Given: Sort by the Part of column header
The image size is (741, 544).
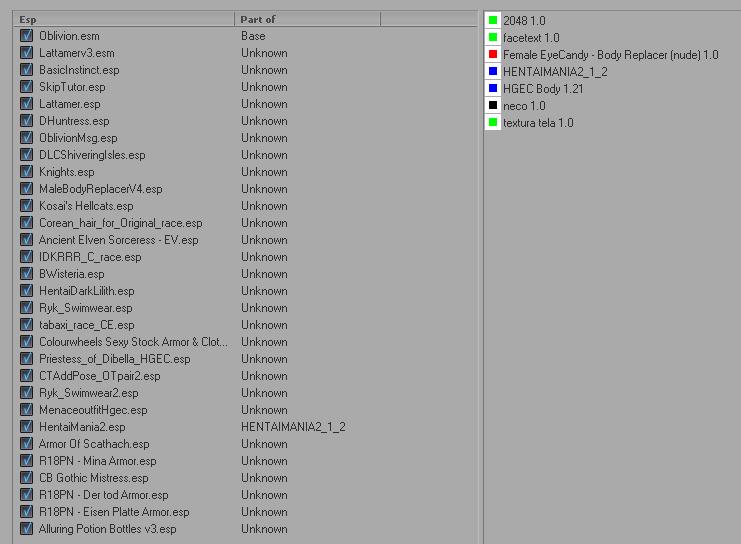Looking at the screenshot, I should tap(307, 19).
